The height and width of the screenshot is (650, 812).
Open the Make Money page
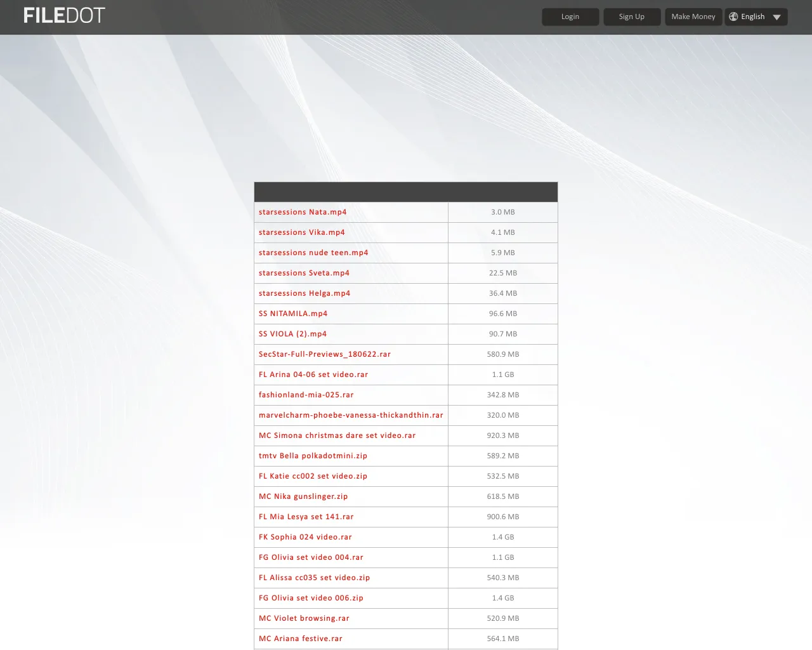pos(693,17)
